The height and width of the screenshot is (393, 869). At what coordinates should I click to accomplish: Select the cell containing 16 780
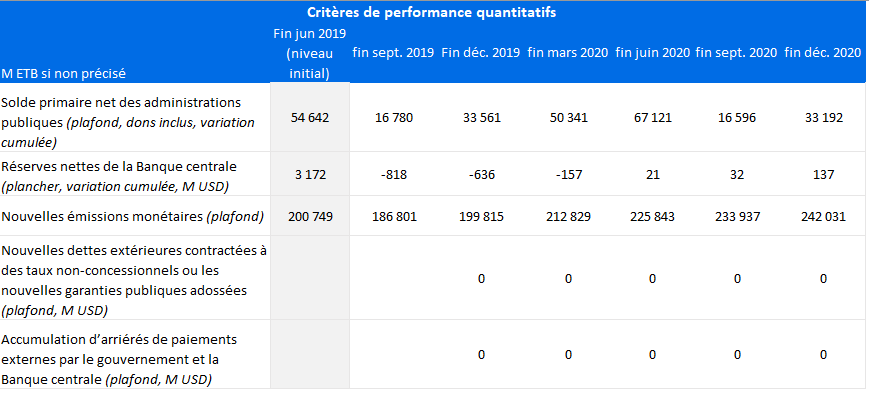pyautogui.click(x=393, y=118)
